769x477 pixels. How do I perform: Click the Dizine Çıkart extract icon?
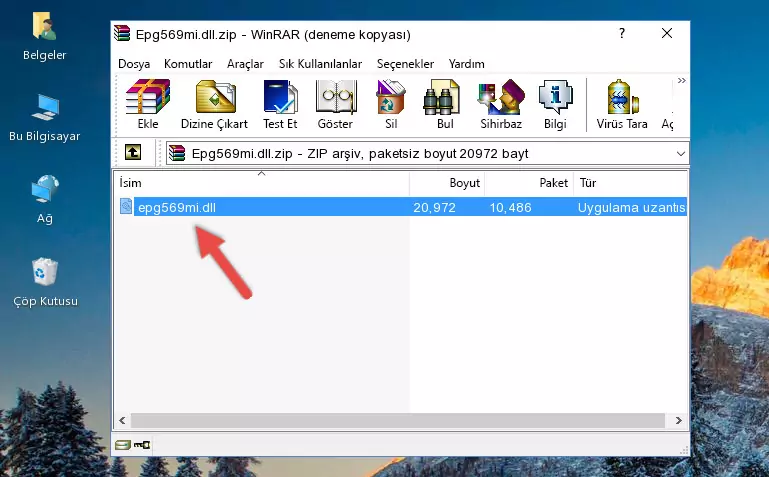coord(214,104)
